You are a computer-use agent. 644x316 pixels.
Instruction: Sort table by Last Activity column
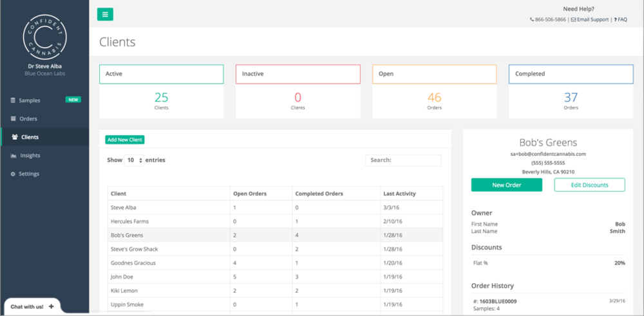tap(399, 194)
